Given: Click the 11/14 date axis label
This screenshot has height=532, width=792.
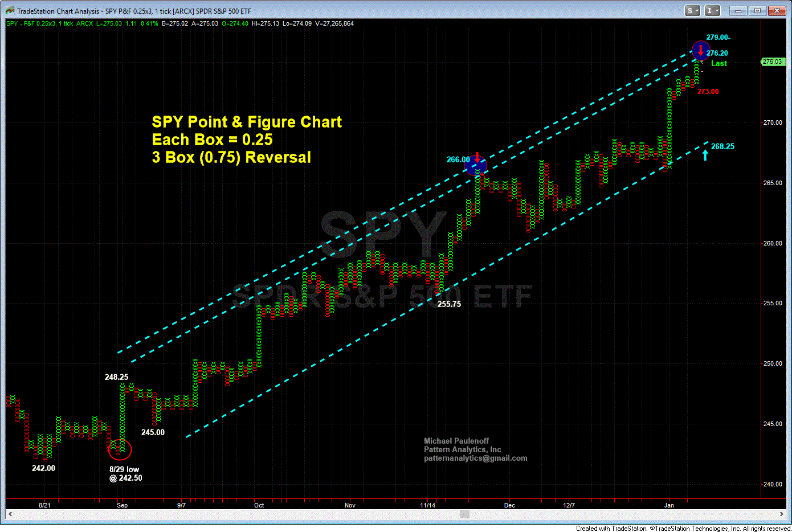Looking at the screenshot, I should 428,505.
